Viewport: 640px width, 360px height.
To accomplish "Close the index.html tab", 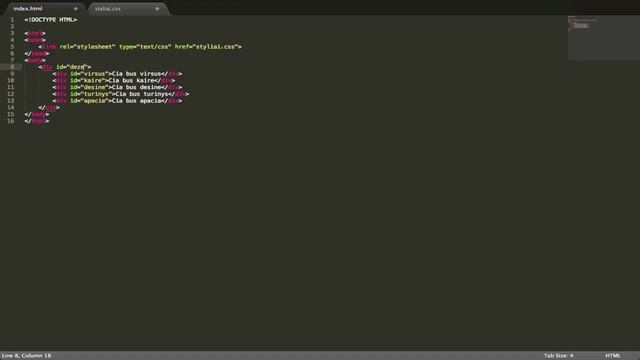I will coord(76,9).
